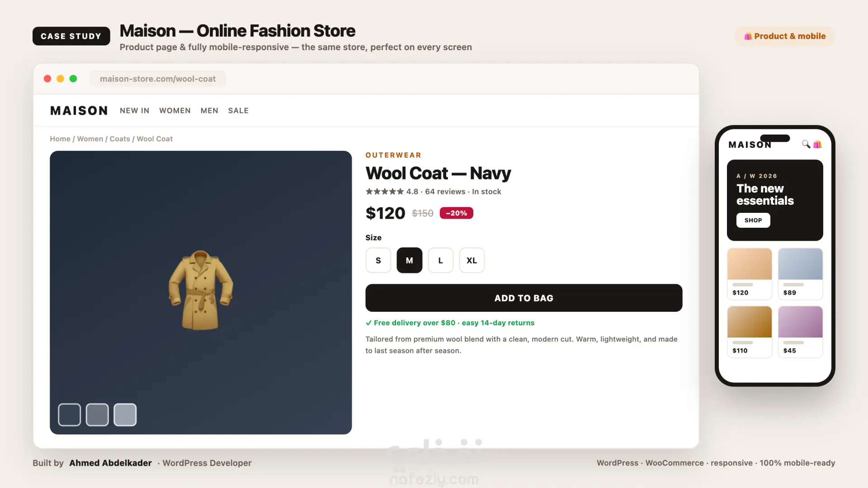Open the $89 product card on phone
This screenshot has height=488, width=868.
point(800,274)
